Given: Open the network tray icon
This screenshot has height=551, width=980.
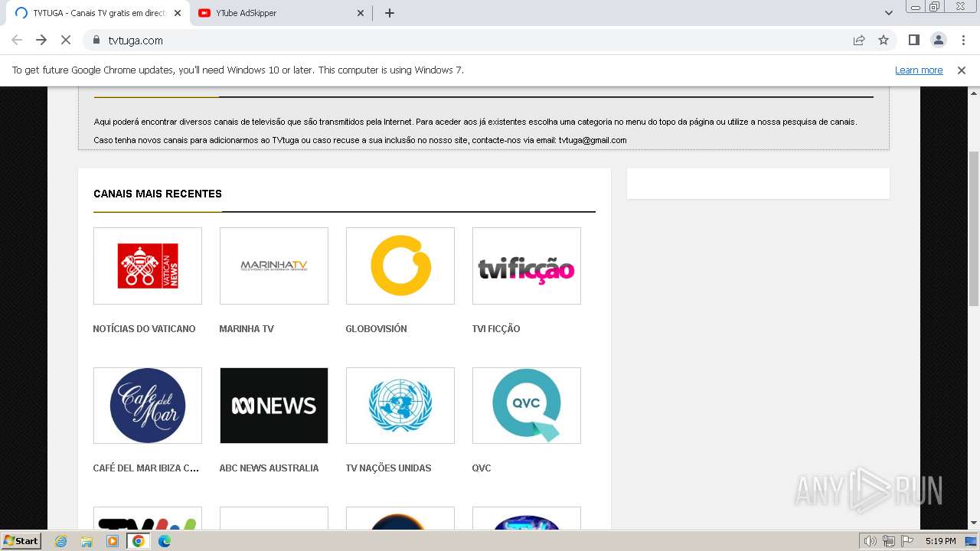Looking at the screenshot, I should tap(889, 541).
